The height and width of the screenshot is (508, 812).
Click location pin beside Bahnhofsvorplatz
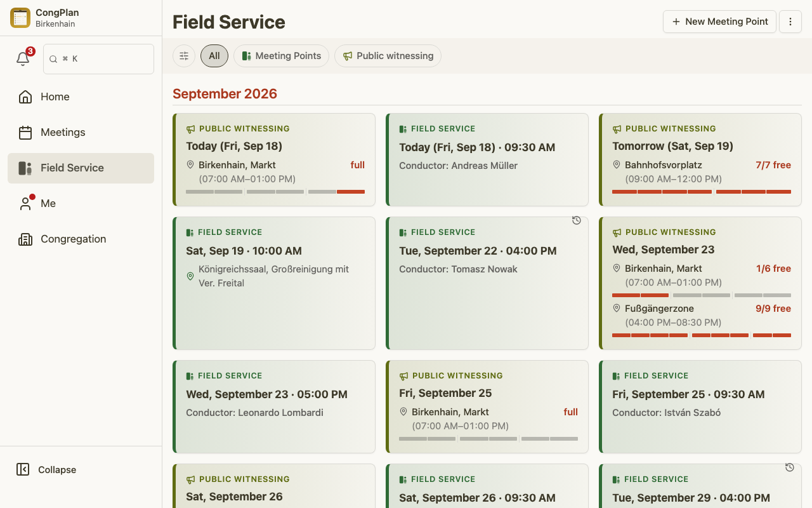point(616,164)
